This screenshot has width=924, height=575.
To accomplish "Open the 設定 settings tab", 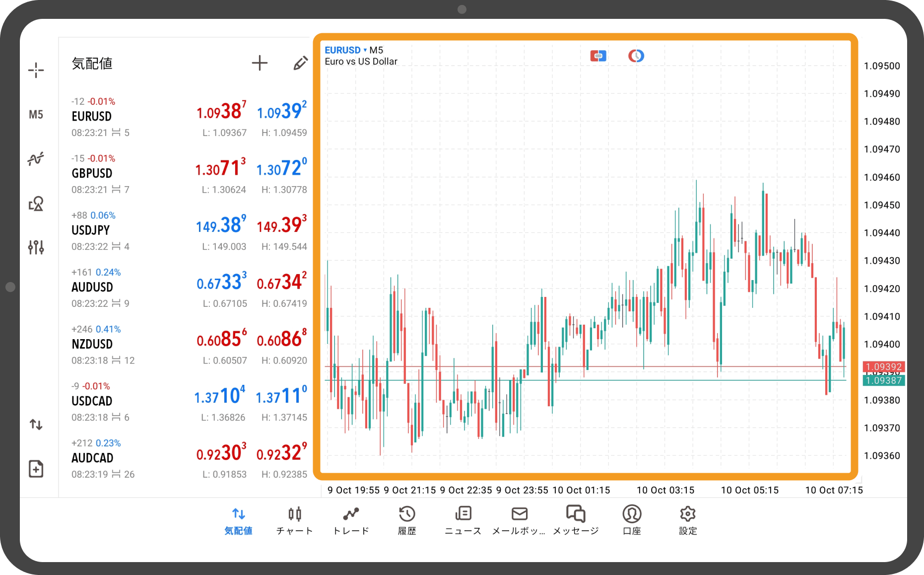I will click(x=688, y=520).
